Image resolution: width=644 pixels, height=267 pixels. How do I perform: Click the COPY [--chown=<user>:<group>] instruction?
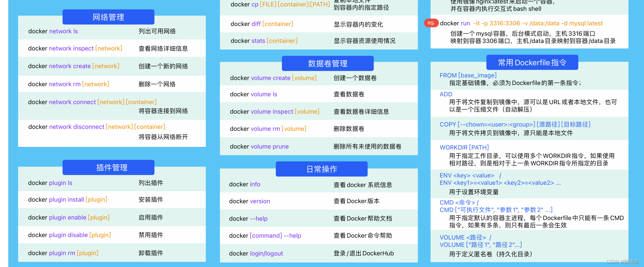(x=515, y=124)
